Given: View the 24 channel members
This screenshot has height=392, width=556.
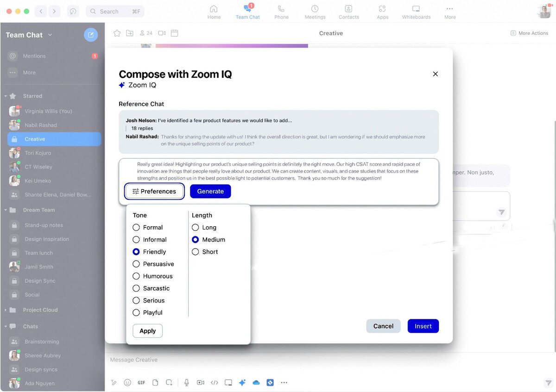Looking at the screenshot, I should click(x=146, y=33).
